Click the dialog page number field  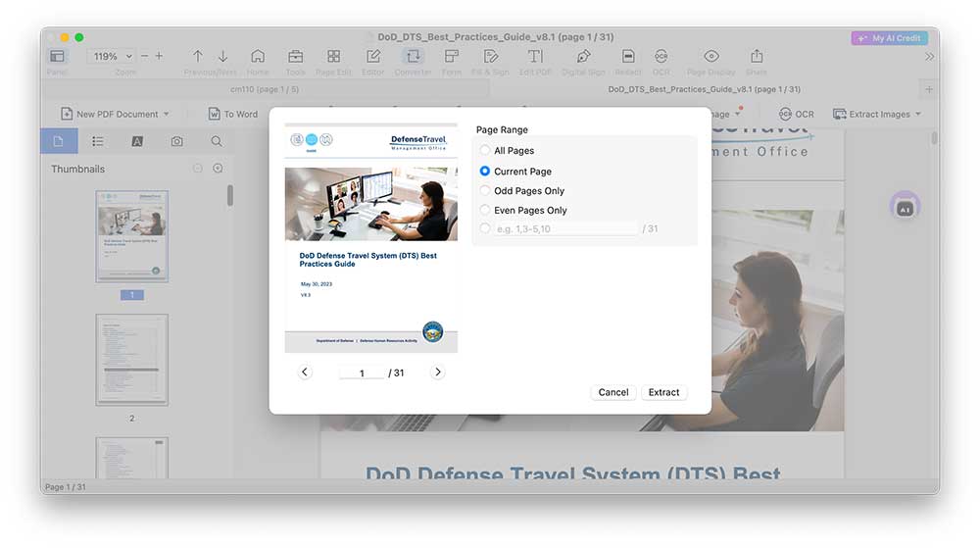pos(362,374)
